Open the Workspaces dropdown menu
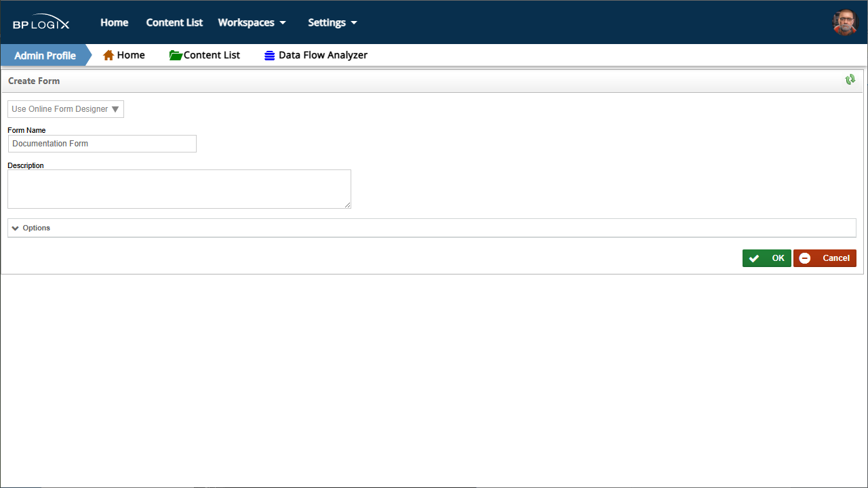The image size is (868, 488). pos(252,22)
